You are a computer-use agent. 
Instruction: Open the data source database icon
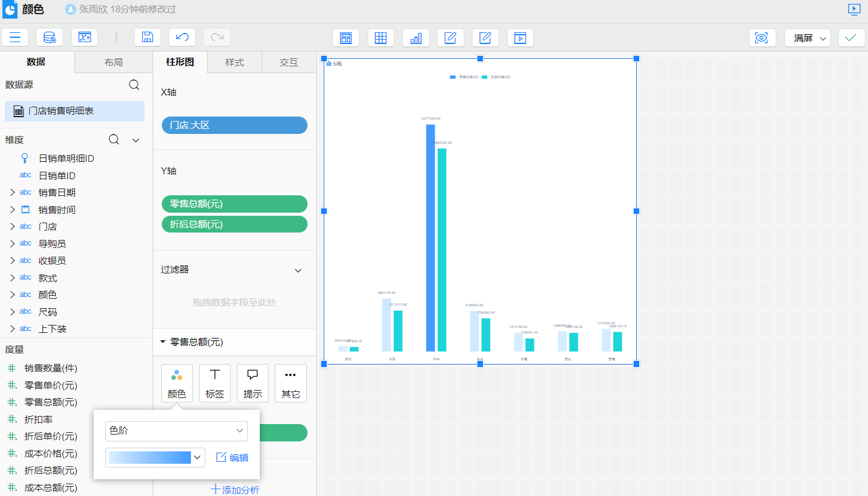pyautogui.click(x=50, y=37)
